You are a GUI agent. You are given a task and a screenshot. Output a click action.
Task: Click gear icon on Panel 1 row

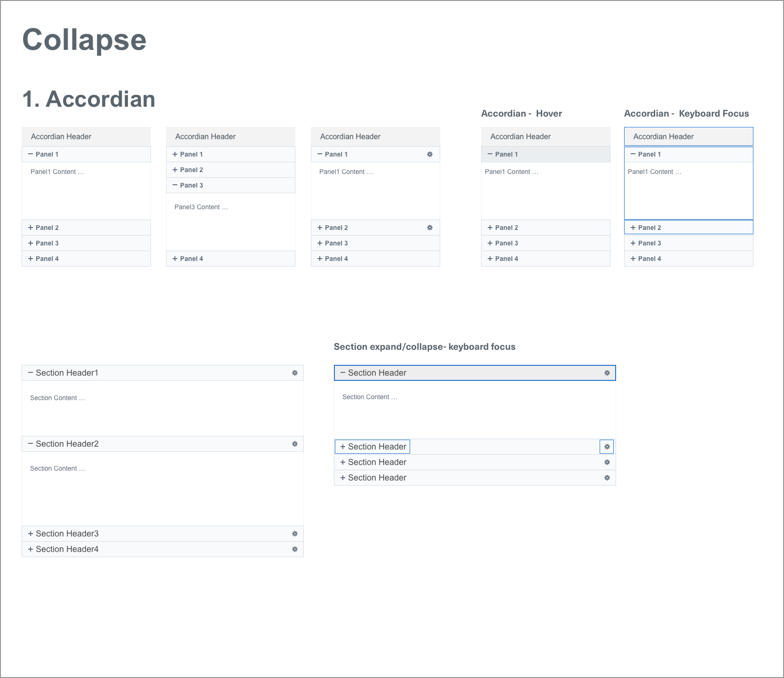point(430,154)
